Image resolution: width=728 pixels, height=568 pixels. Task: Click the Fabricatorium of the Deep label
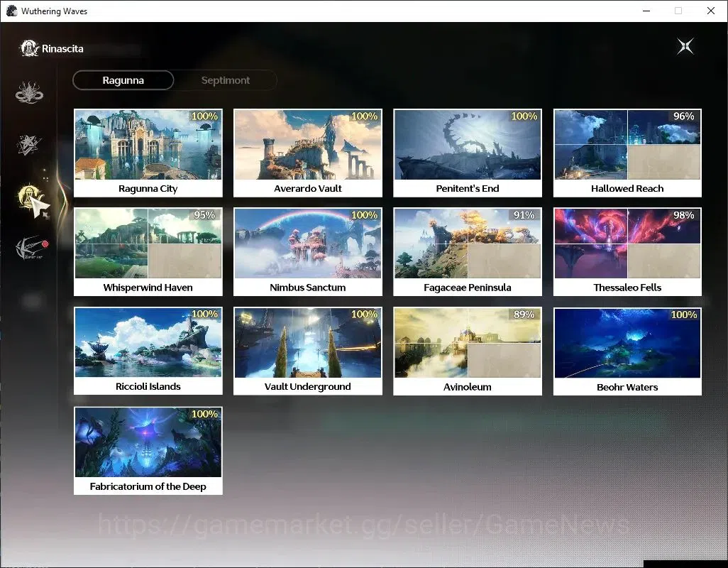148,486
